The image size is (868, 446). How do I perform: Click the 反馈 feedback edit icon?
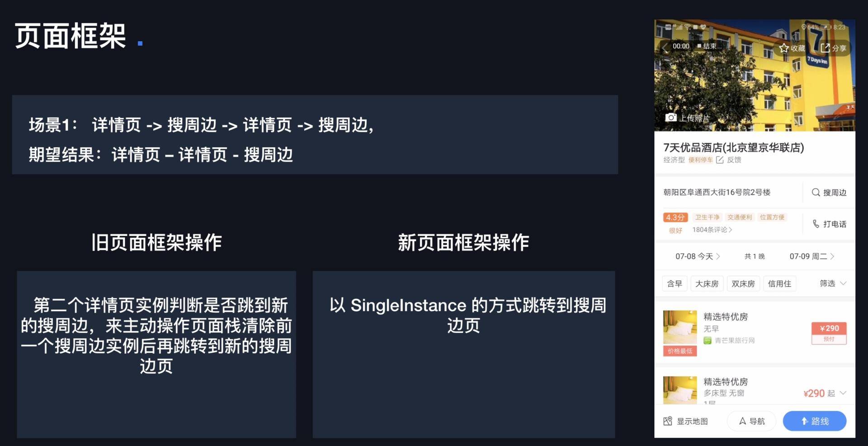(720, 160)
